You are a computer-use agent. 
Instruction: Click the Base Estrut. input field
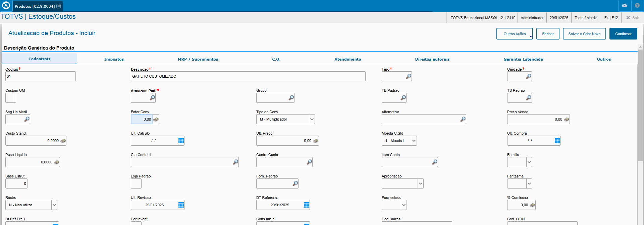[16, 183]
